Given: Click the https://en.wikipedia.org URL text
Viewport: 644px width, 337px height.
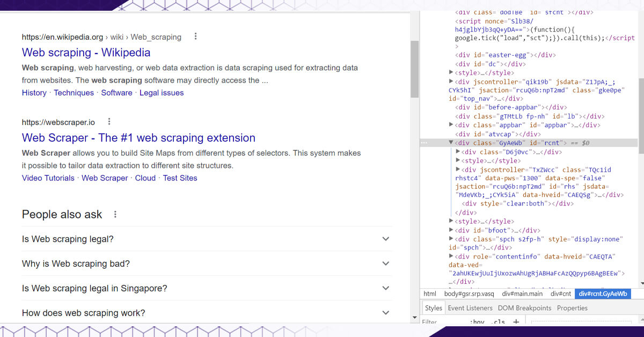Looking at the screenshot, I should tap(62, 37).
